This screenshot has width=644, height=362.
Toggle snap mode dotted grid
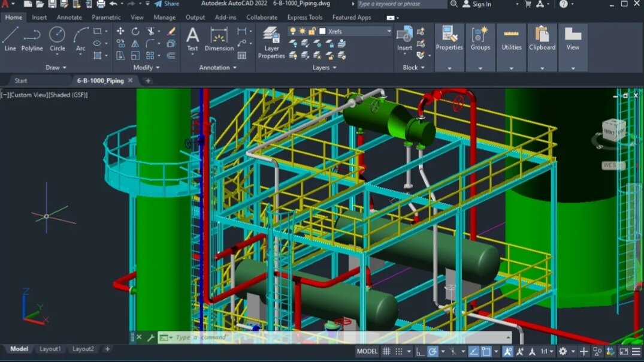click(399, 351)
